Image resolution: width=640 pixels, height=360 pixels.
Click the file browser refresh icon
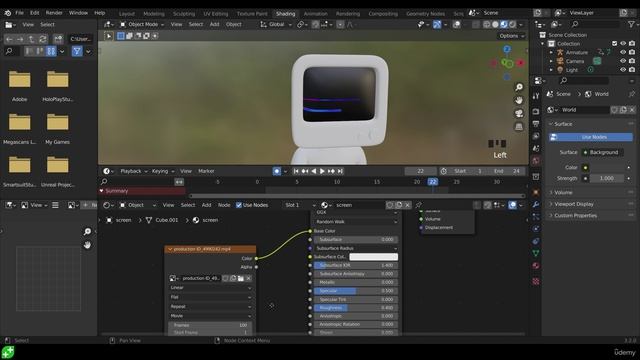point(43,39)
